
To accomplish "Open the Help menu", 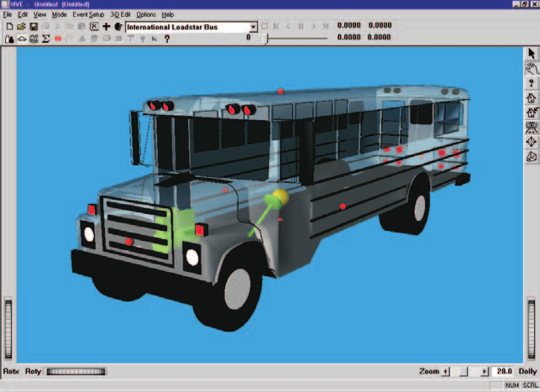I will point(168,14).
